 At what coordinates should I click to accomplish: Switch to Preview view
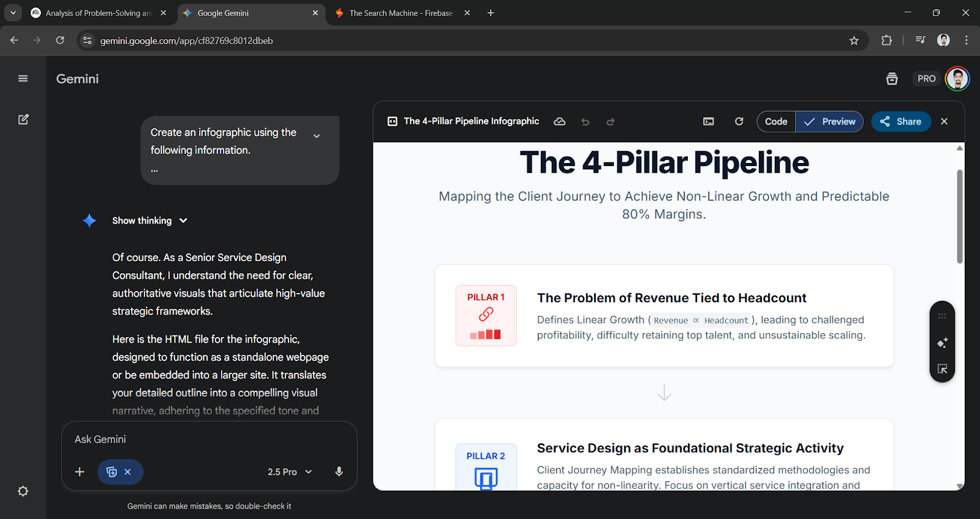point(829,121)
